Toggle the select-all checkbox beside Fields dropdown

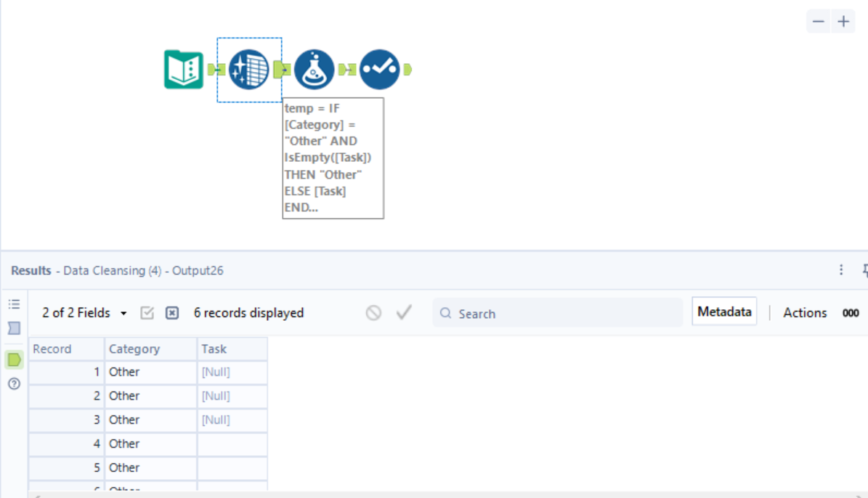[x=148, y=312]
